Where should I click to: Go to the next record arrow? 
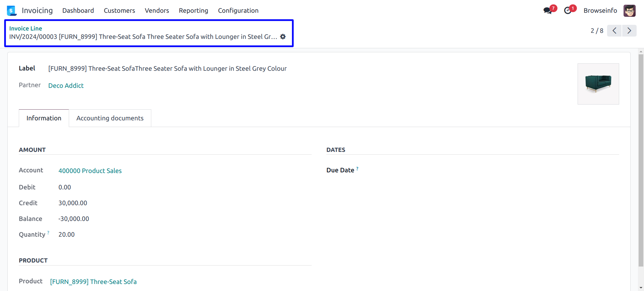(629, 31)
